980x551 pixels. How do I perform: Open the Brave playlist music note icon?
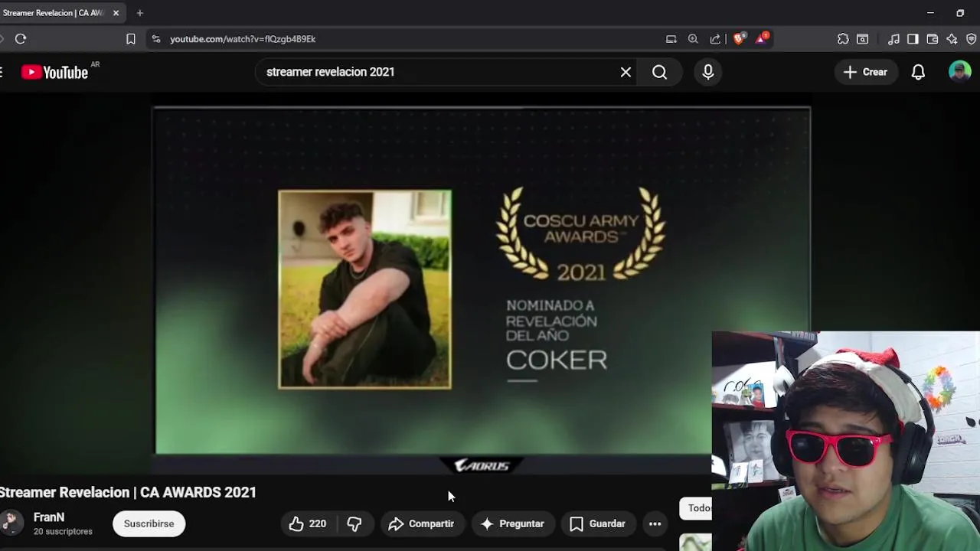[893, 39]
